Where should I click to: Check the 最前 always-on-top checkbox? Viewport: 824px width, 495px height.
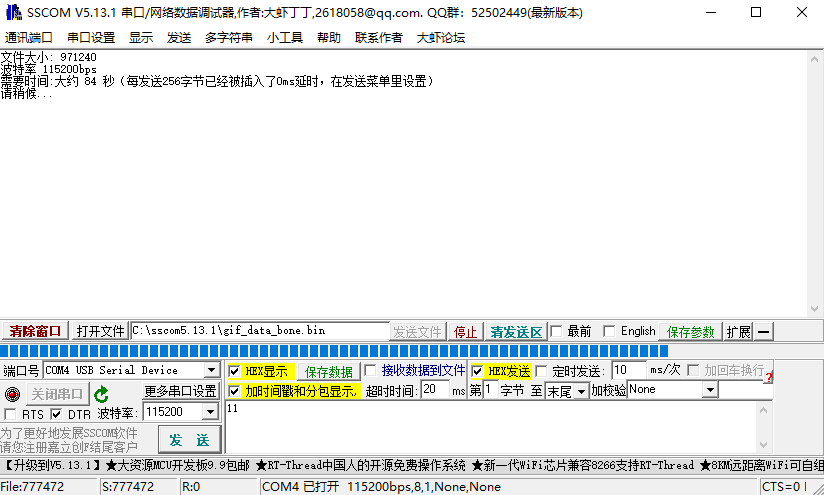point(556,332)
